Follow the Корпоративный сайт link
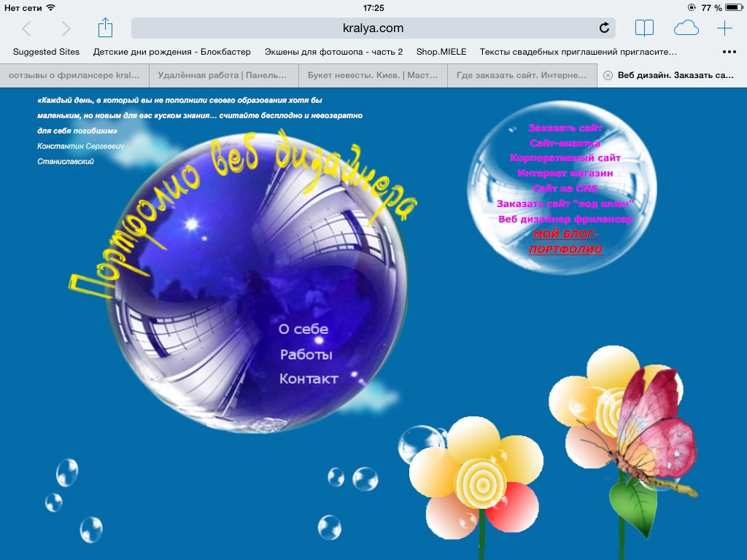The width and height of the screenshot is (747, 560). [565, 158]
